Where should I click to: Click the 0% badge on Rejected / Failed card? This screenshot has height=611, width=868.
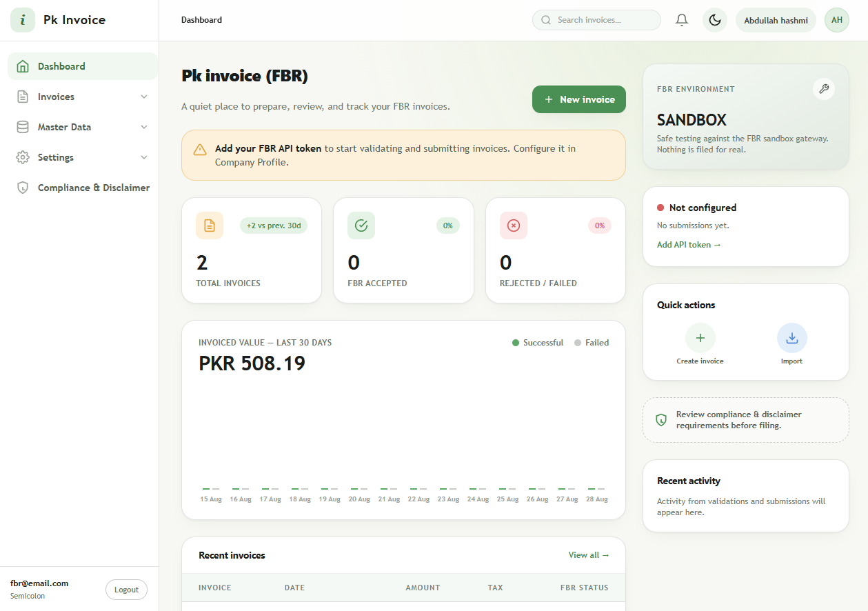tap(600, 226)
